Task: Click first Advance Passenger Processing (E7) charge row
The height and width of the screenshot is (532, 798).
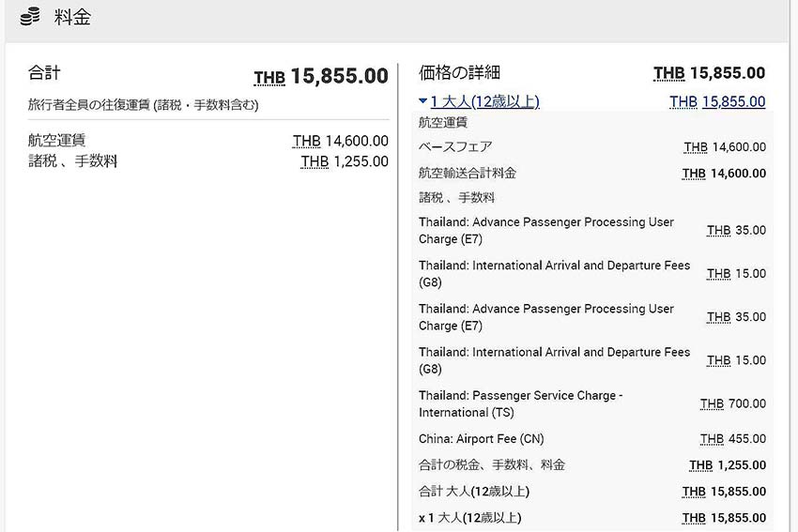Action: pos(591,231)
